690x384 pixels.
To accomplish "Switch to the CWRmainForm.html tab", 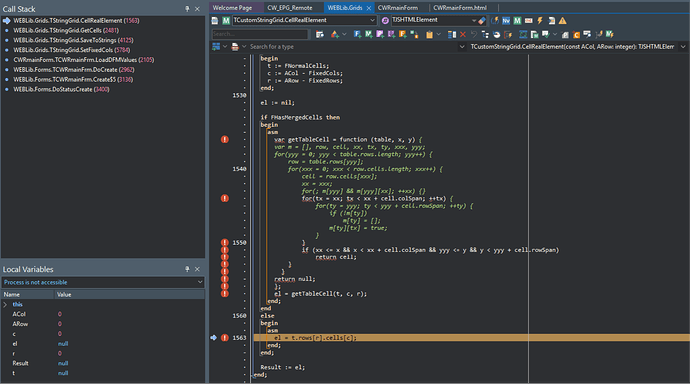I will click(x=459, y=7).
